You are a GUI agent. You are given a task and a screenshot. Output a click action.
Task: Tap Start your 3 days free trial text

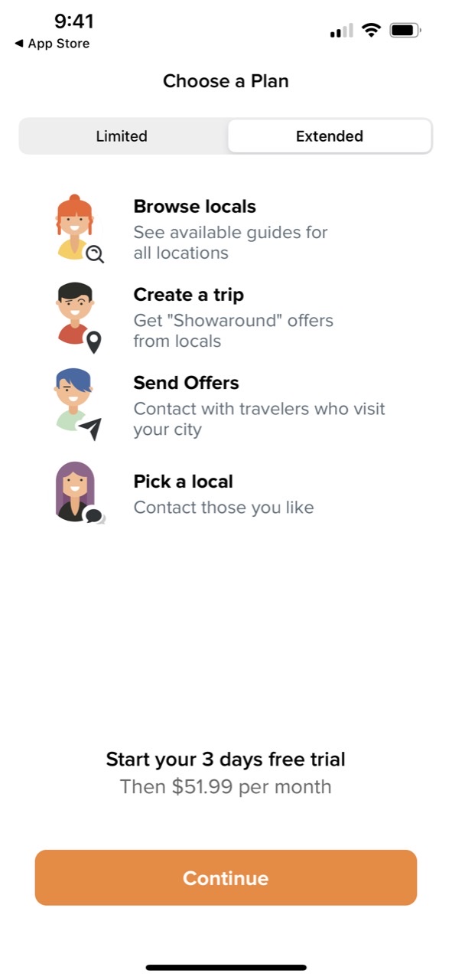(x=226, y=759)
